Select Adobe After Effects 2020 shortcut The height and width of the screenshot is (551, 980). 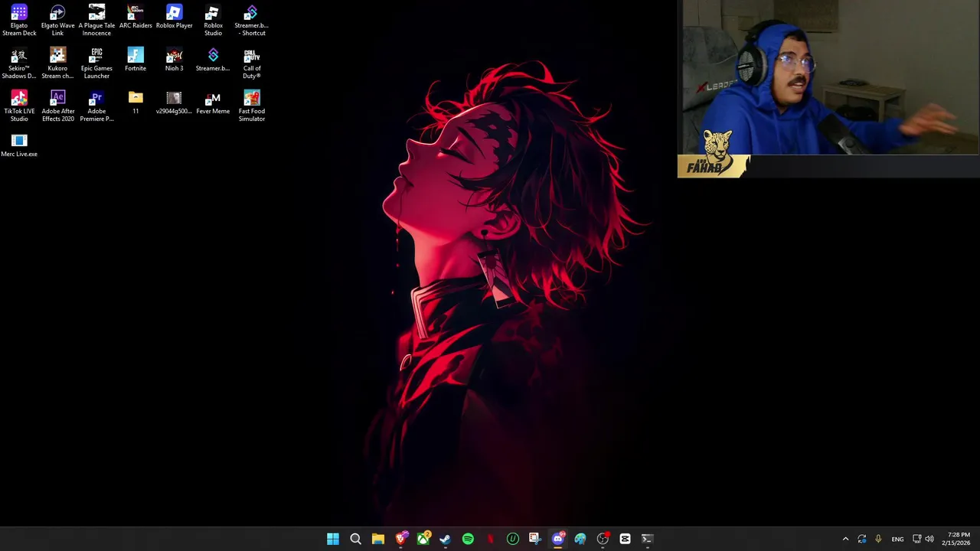(x=57, y=106)
